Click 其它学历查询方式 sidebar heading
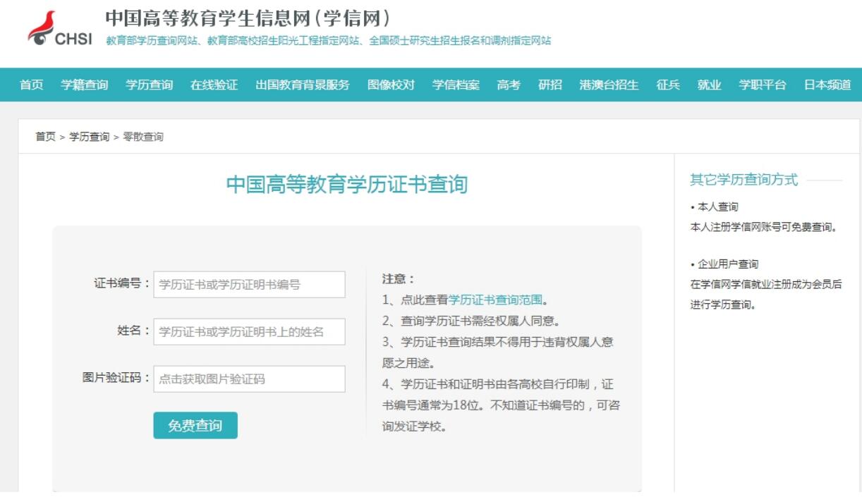 pos(744,180)
